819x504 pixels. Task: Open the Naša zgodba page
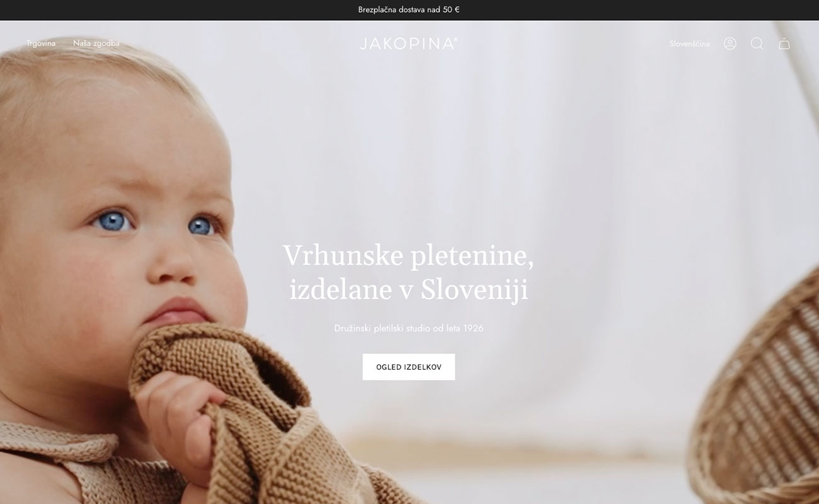(x=96, y=43)
